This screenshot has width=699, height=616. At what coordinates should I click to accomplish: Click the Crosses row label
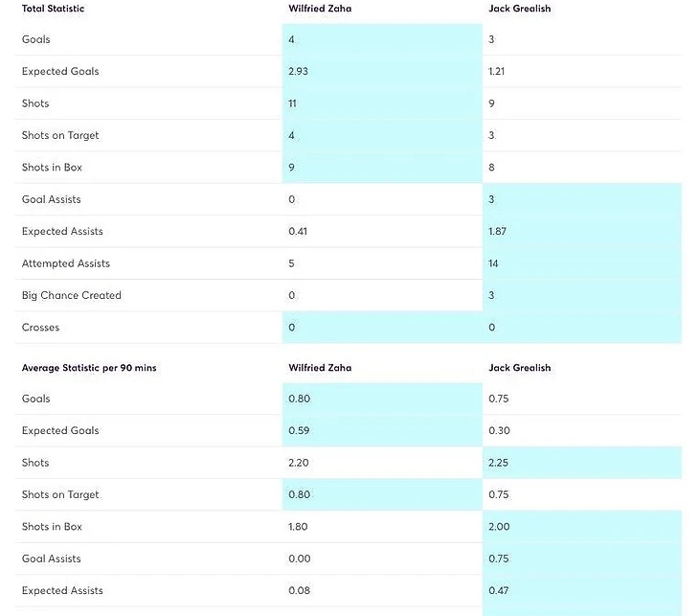pos(41,328)
